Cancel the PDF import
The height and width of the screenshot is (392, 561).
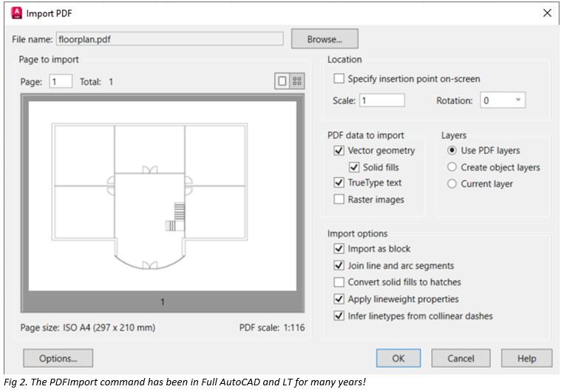[x=460, y=358]
